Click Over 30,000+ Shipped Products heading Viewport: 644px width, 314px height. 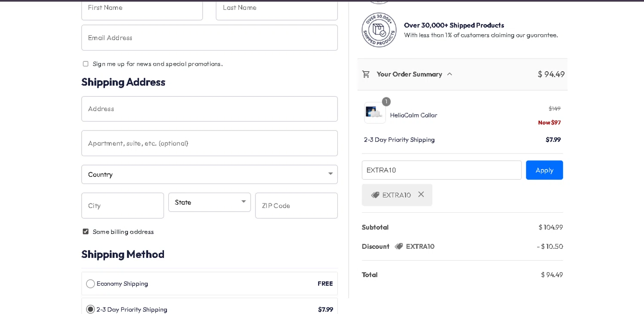tap(454, 25)
